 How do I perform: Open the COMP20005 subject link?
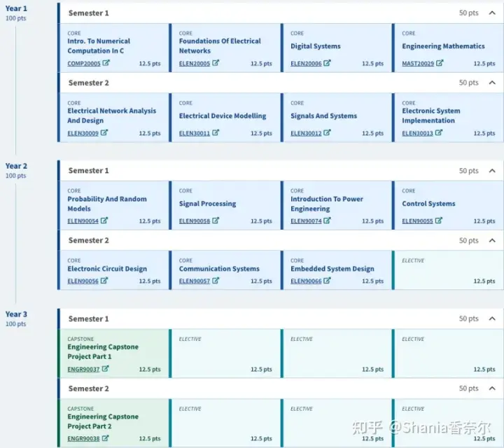point(84,64)
